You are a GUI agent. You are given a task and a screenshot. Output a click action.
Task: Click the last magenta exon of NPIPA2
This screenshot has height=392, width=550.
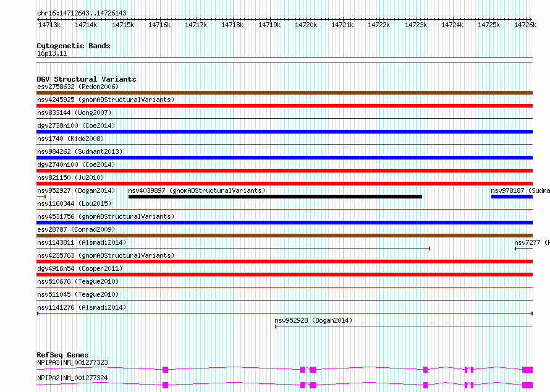click(527, 385)
